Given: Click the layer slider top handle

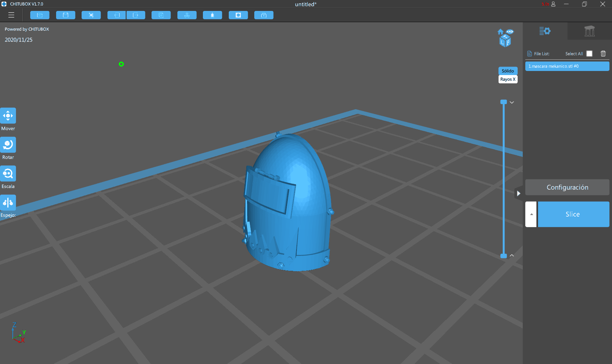Looking at the screenshot, I should click(504, 102).
